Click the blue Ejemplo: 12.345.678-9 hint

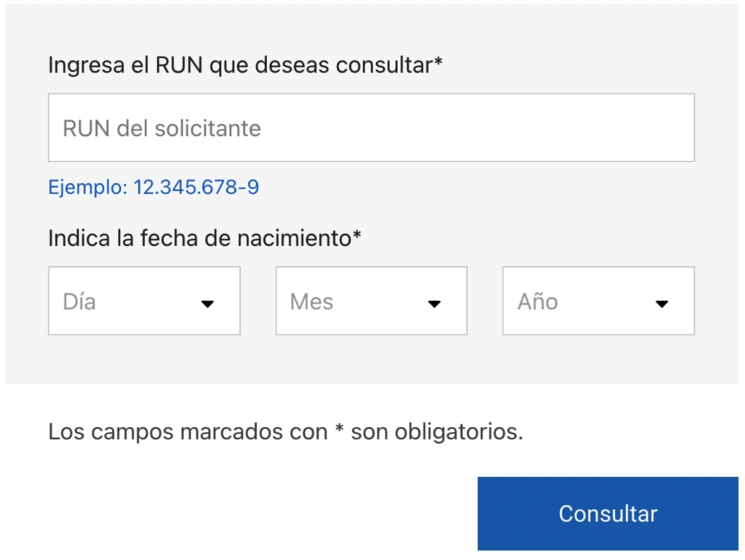point(154,188)
